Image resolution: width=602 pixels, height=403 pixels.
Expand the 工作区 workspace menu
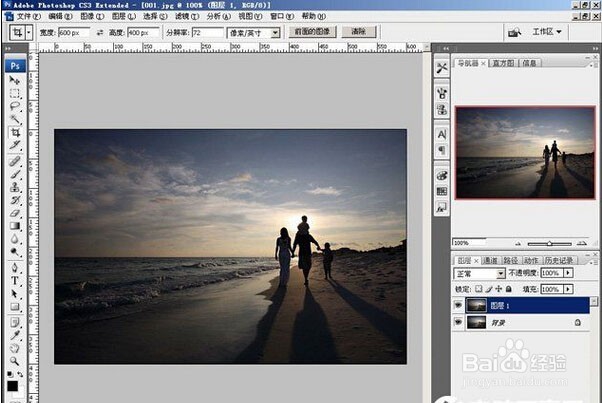(x=547, y=32)
